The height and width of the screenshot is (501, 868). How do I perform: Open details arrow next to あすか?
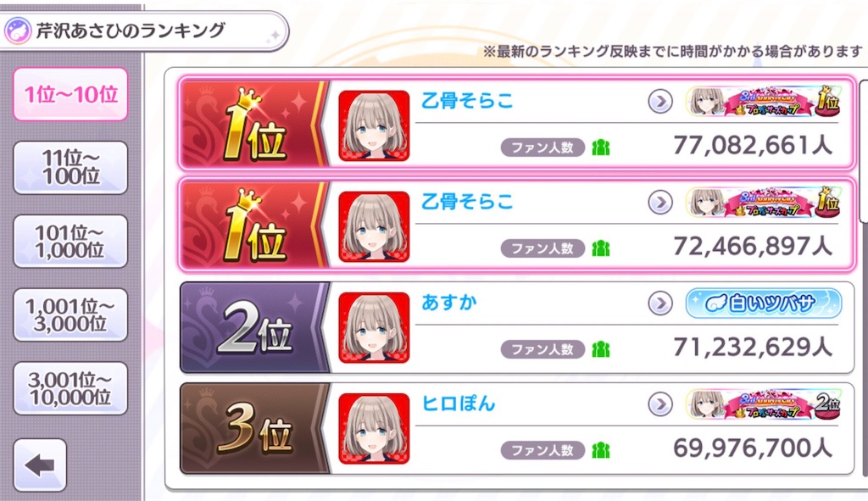click(x=659, y=303)
